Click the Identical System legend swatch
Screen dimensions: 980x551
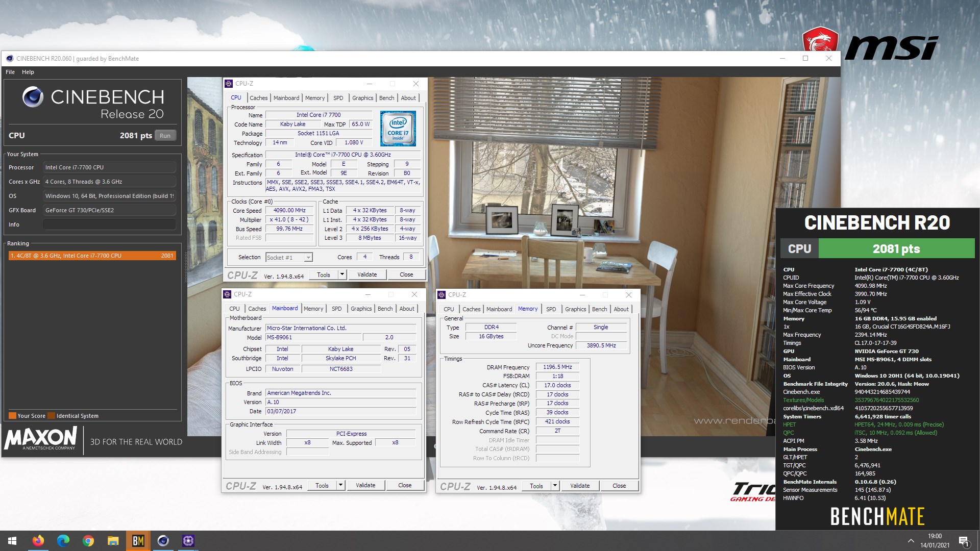pyautogui.click(x=51, y=416)
